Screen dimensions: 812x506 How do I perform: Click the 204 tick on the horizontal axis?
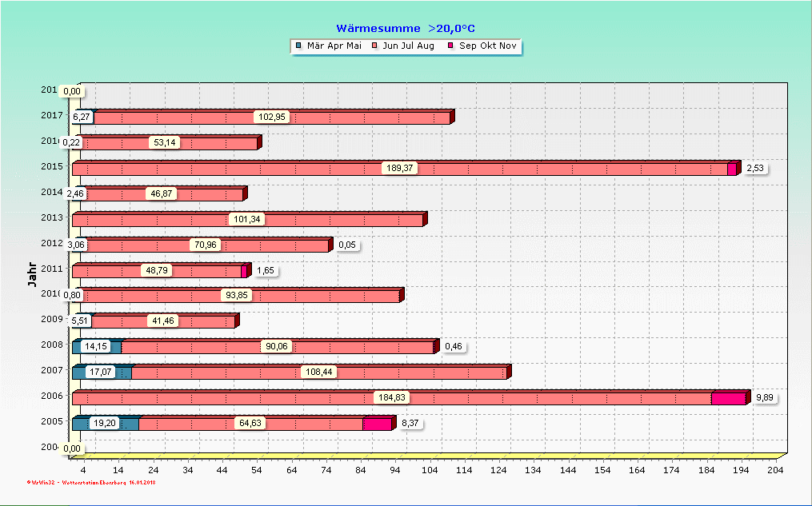[774, 471]
